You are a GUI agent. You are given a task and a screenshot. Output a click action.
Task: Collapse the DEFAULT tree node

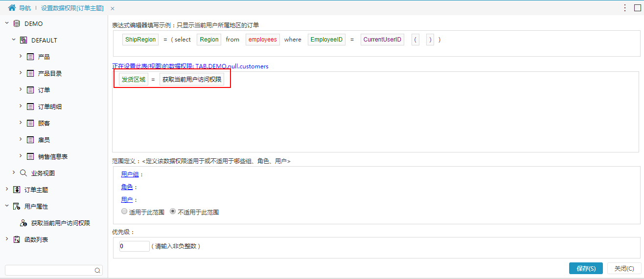point(14,40)
